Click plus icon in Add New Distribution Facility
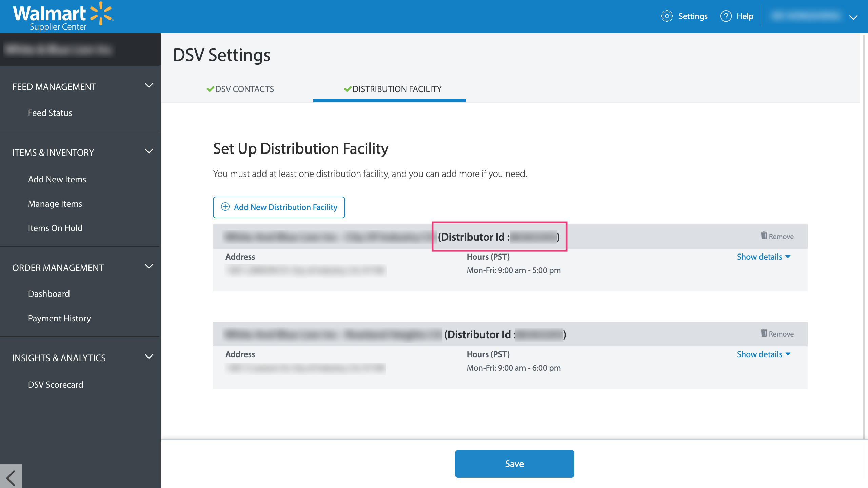The width and height of the screenshot is (868, 488). click(x=225, y=207)
